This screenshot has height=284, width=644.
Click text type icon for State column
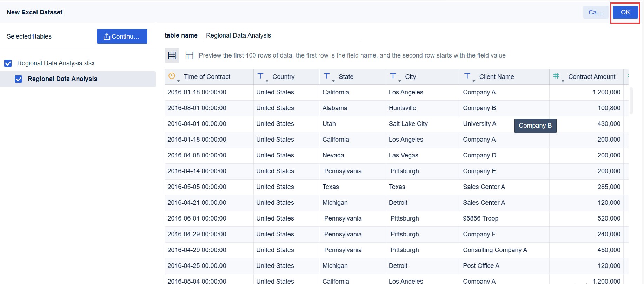pyautogui.click(x=327, y=76)
